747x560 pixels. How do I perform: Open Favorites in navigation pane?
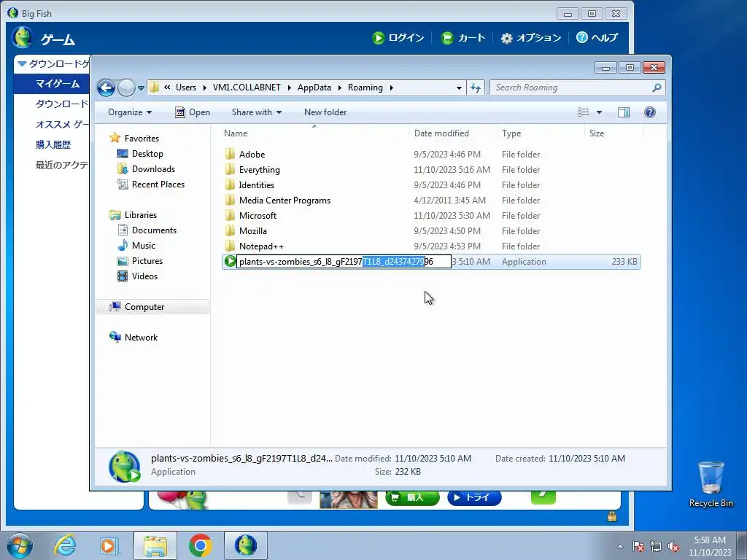click(x=142, y=138)
